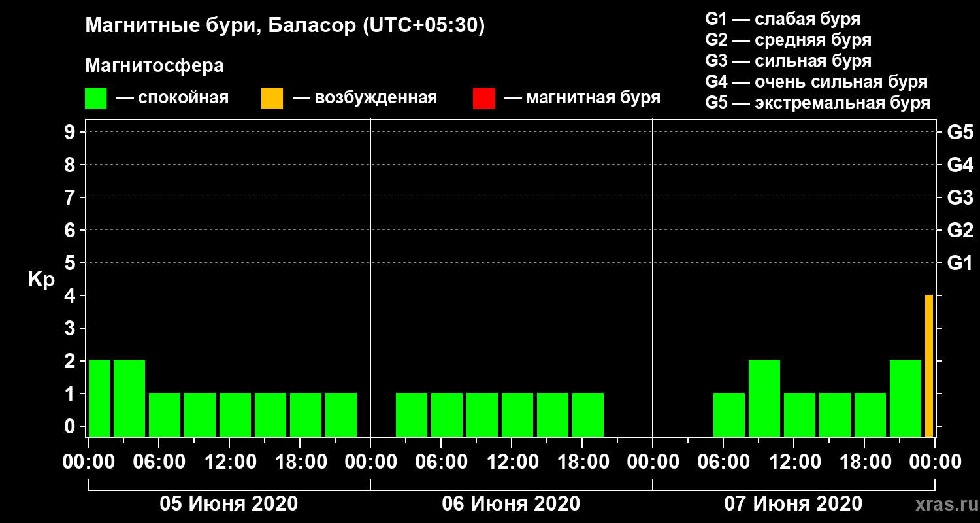Select the Kp 1 bar over 12:00 on 05 Июня

click(235, 414)
